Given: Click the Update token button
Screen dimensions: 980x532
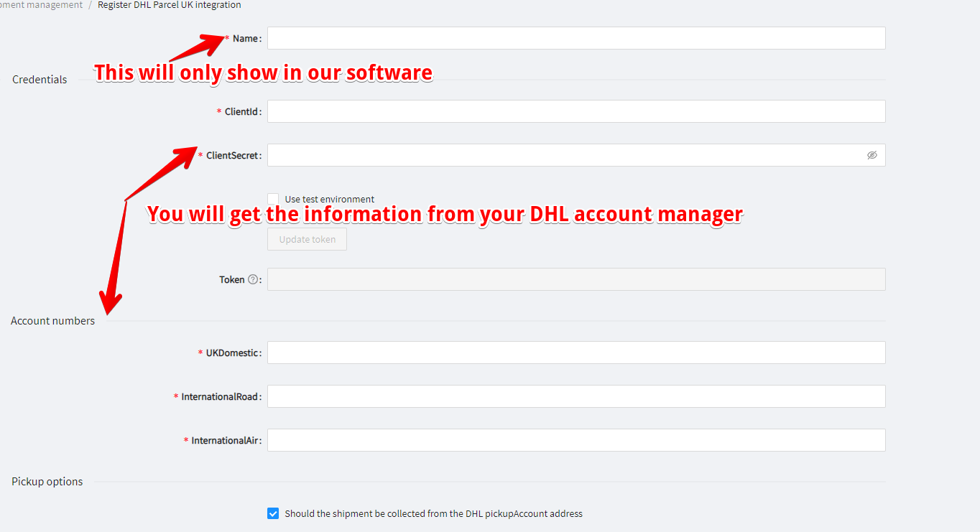Looking at the screenshot, I should (307, 239).
